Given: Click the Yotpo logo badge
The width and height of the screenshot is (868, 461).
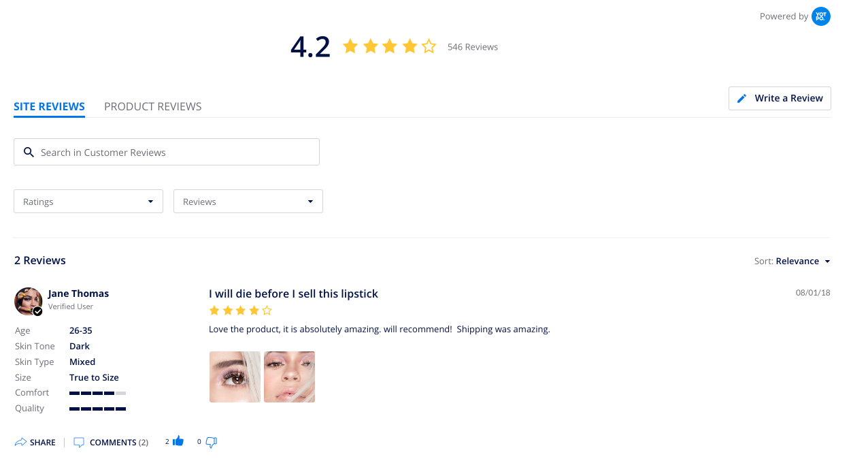Looking at the screenshot, I should pyautogui.click(x=821, y=16).
